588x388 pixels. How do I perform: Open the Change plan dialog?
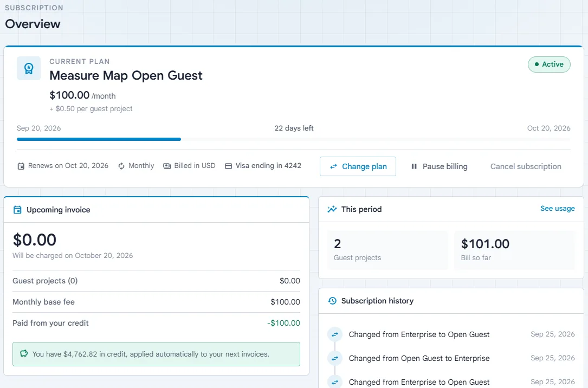point(358,166)
